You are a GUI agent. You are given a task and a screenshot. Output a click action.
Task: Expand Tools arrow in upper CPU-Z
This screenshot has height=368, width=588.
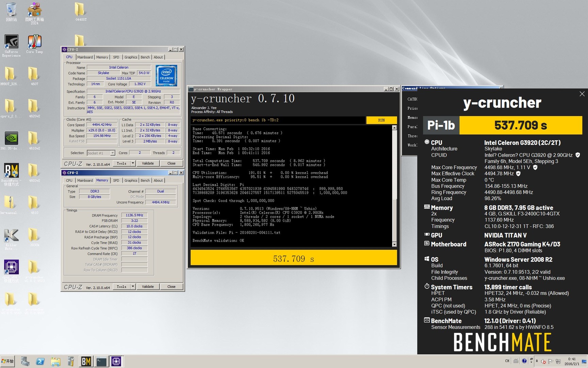133,163
